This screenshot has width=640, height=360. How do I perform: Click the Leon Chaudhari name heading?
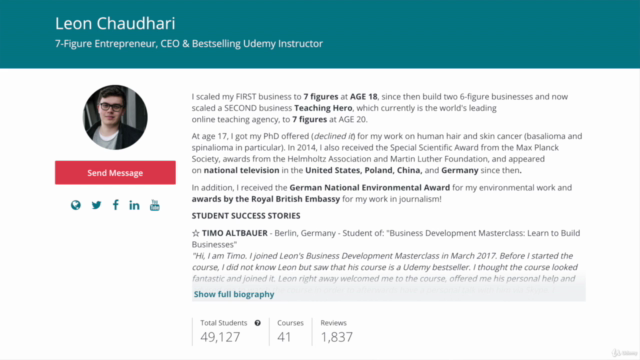coord(115,23)
